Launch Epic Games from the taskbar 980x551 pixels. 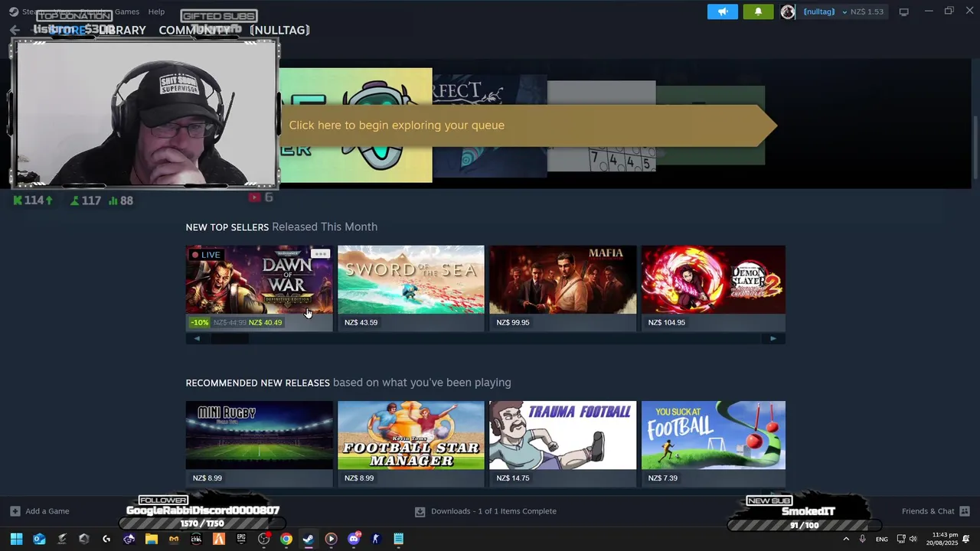[x=241, y=539]
